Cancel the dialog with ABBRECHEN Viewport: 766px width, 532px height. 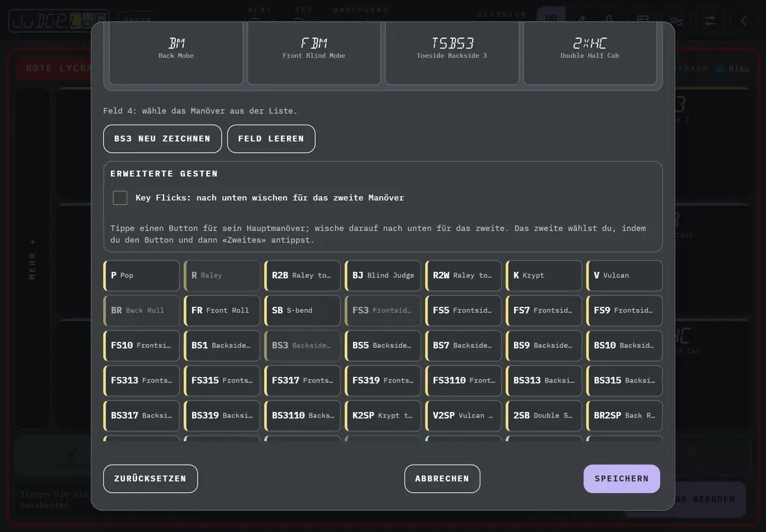tap(442, 479)
